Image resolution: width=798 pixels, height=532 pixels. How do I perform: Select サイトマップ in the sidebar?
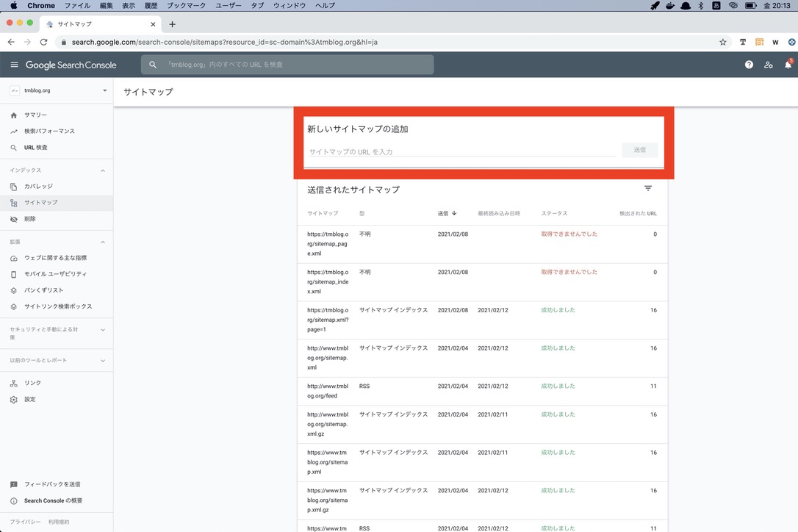57,203
